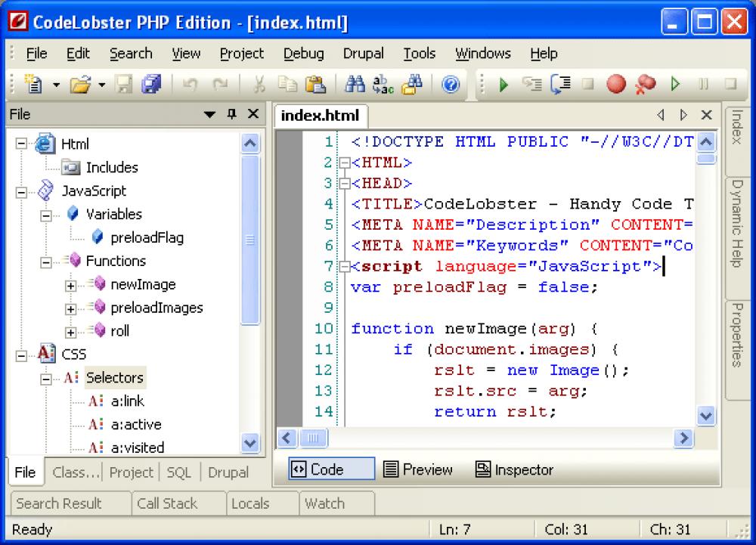
Task: Toggle the auto-hide pin on the File panel
Action: coord(232,114)
